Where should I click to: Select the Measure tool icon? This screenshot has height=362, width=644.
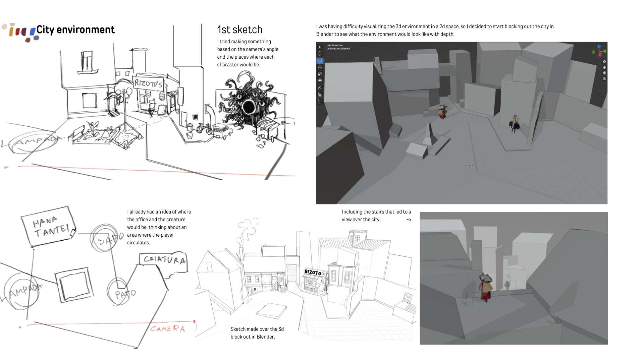320,95
